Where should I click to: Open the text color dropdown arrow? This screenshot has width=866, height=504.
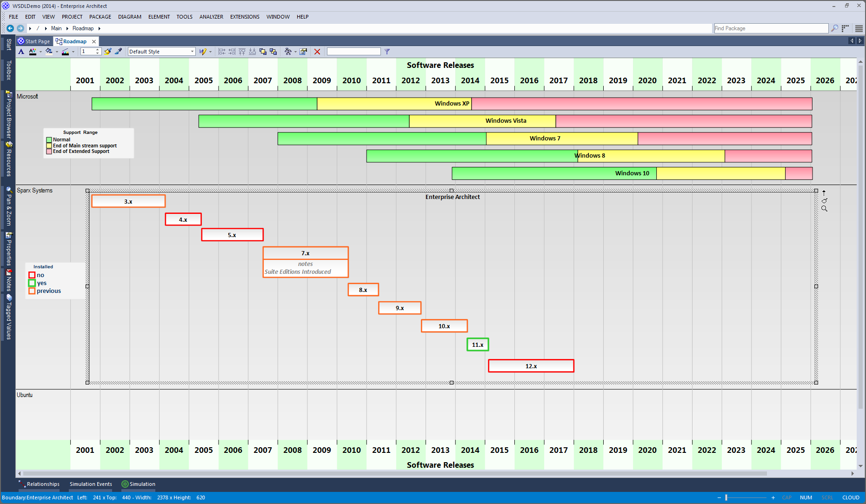pyautogui.click(x=40, y=52)
